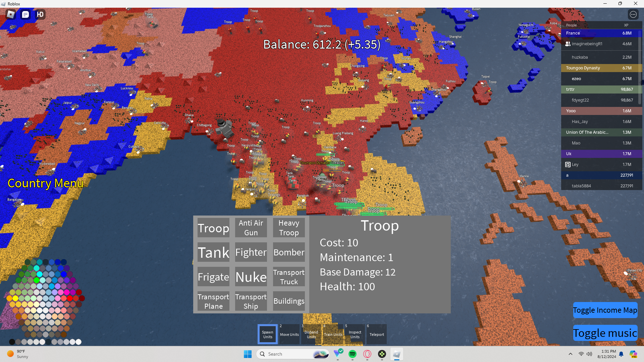
Task: Open the Xbox app taskbar icon
Action: 382,354
